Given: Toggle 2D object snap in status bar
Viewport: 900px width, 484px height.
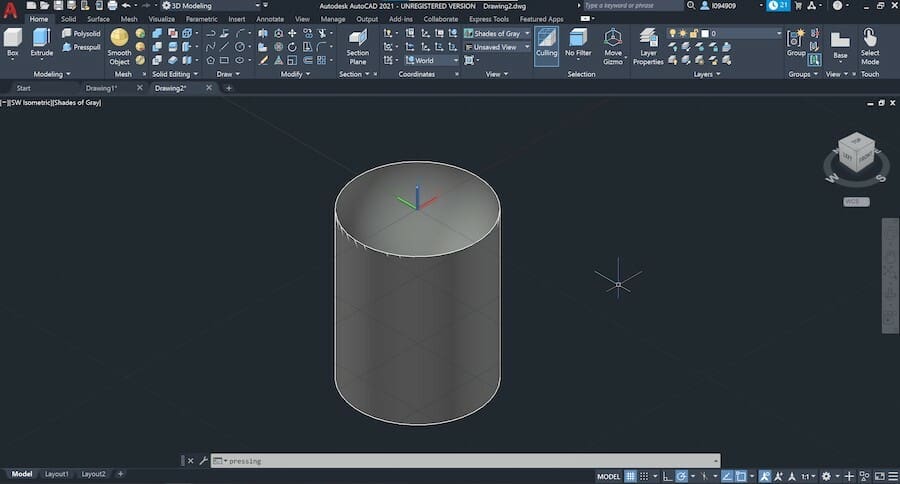Looking at the screenshot, I should tap(741, 476).
